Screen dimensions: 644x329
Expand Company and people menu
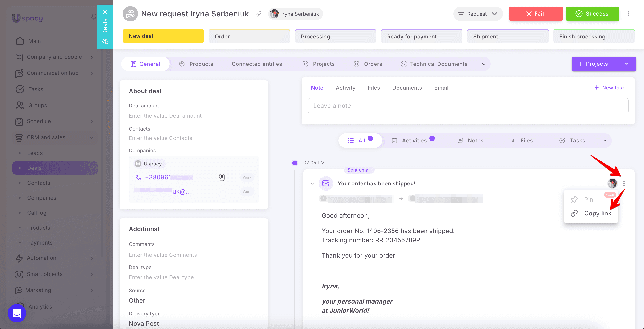click(x=91, y=57)
